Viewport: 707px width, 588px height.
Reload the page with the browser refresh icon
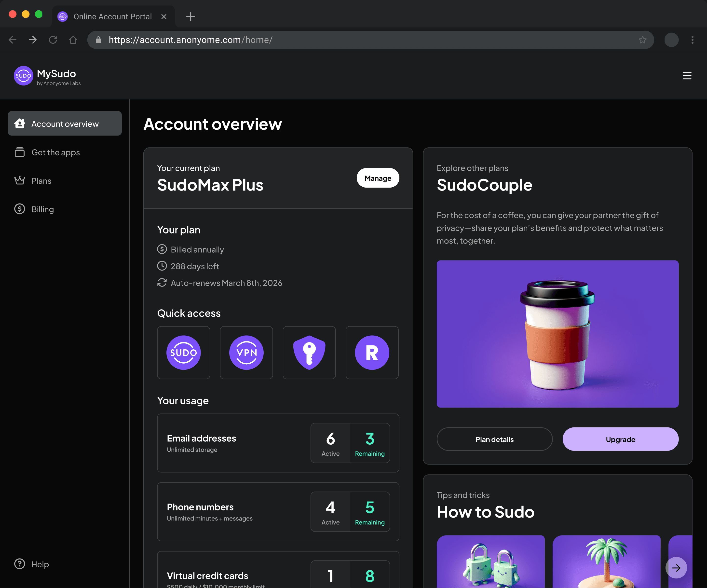[53, 40]
